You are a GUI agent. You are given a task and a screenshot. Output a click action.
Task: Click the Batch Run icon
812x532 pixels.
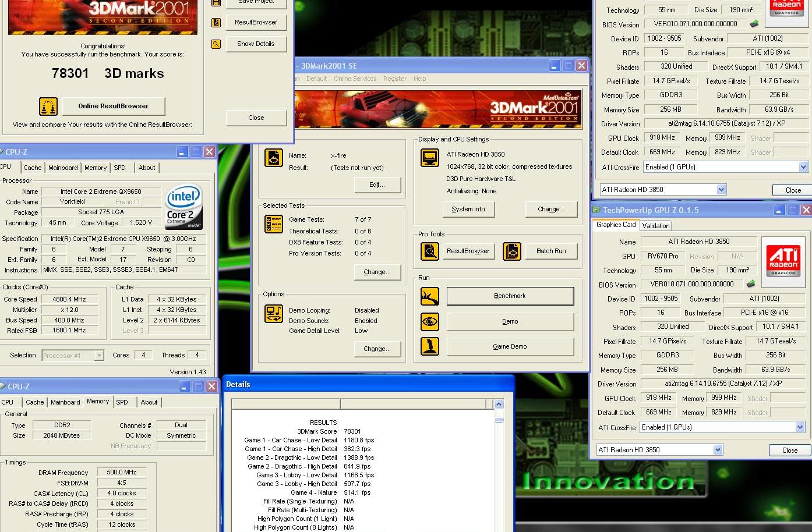tap(511, 251)
